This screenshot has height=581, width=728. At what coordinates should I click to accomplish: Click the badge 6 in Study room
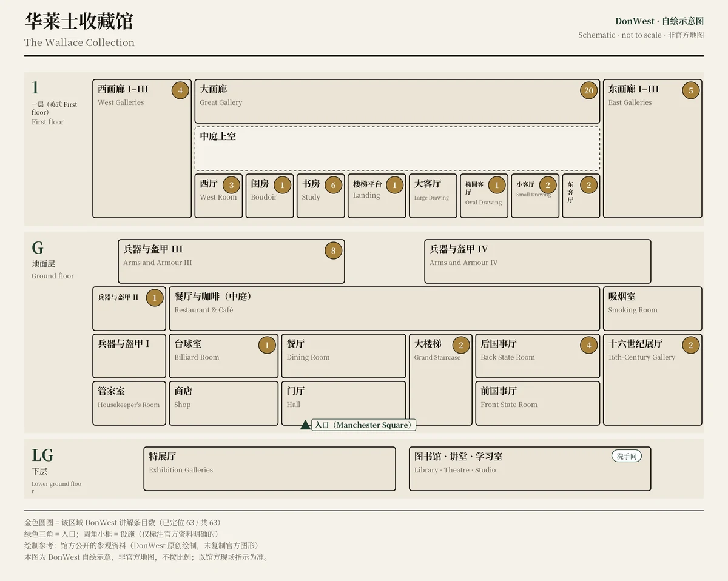[x=333, y=186]
